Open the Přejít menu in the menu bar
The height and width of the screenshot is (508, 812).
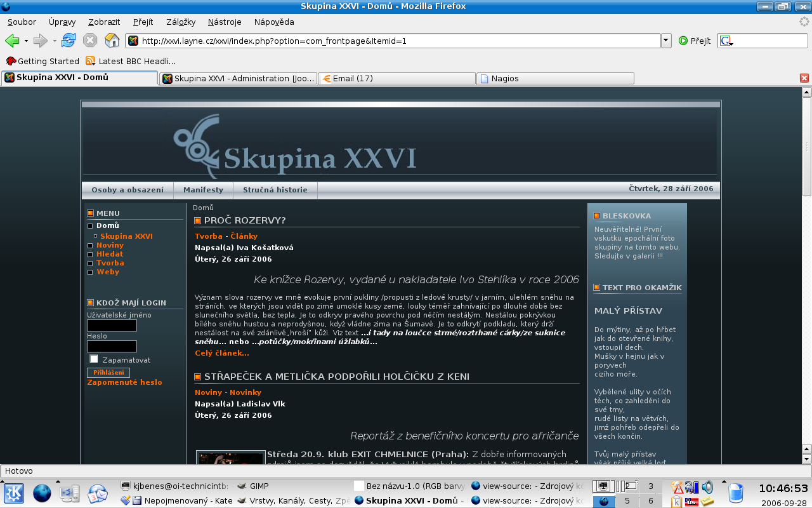143,22
